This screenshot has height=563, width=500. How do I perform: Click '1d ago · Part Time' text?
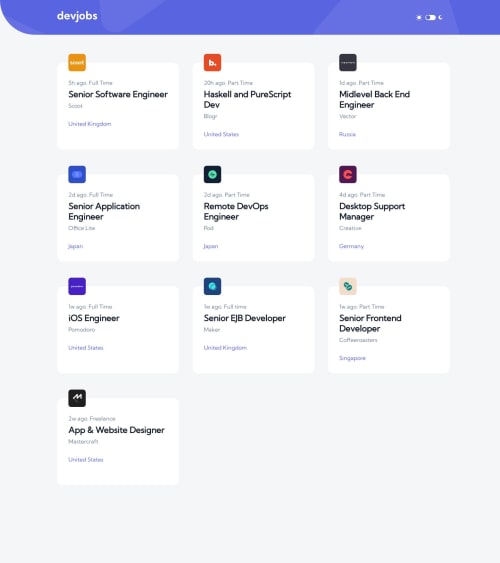pos(361,83)
